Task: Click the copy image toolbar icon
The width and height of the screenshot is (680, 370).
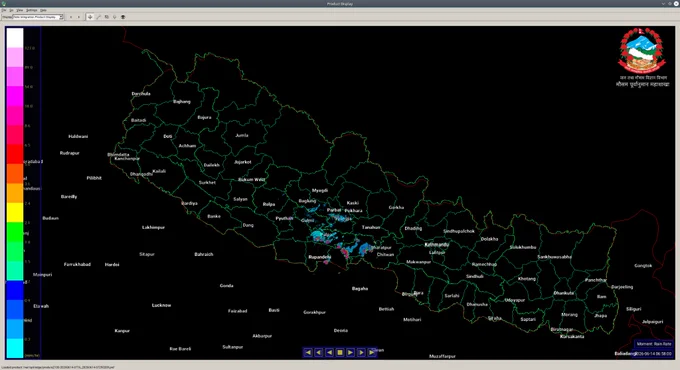Action: 107,17
